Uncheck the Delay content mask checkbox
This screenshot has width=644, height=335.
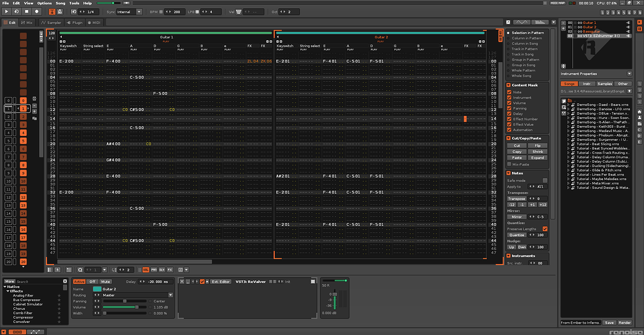(509, 113)
